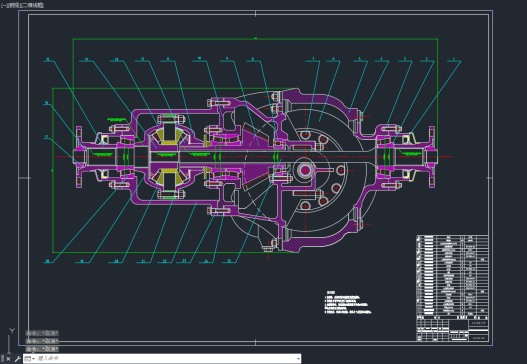Open the visual style control in viewport label
Viewport: 527px width, 364px height.
pos(32,5)
